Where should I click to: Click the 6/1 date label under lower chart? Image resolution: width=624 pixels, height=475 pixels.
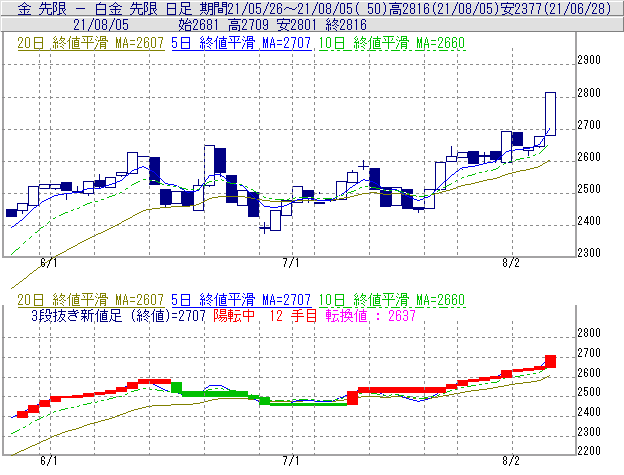point(49,461)
